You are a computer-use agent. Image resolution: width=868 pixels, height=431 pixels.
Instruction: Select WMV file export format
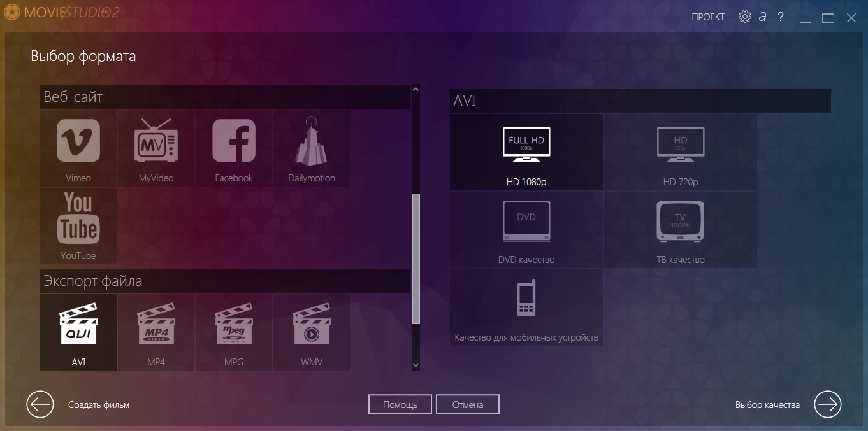click(311, 332)
